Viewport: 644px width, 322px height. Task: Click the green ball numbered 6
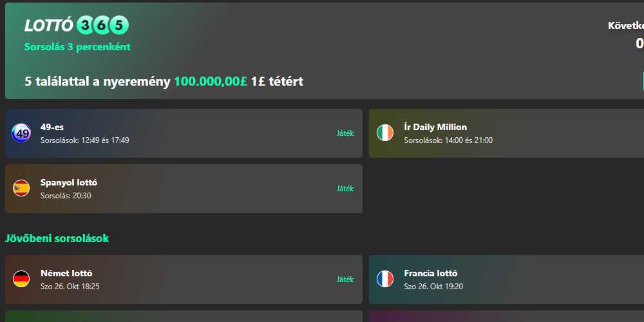[x=102, y=26]
